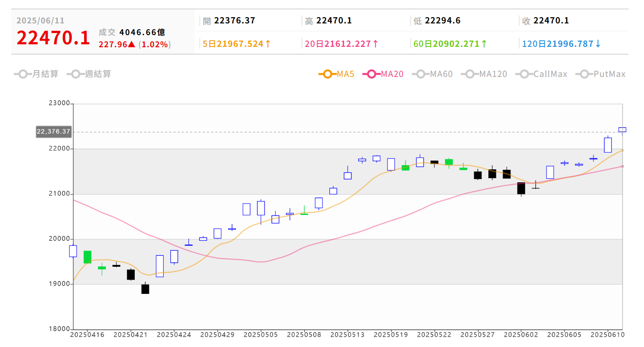Click the MA5 line endpoint marker at right
Viewport: 644px width, 347px height.
(x=622, y=150)
